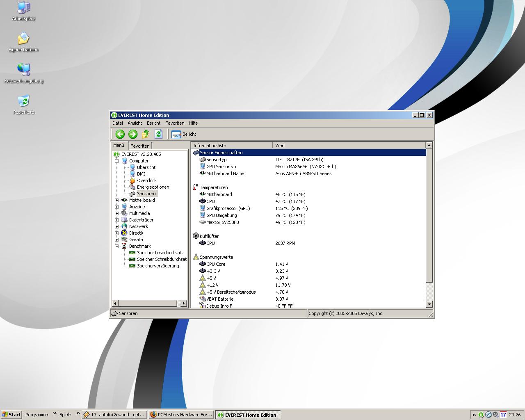525x420 pixels.
Task: Switch to the Favoriten tab
Action: [x=140, y=146]
